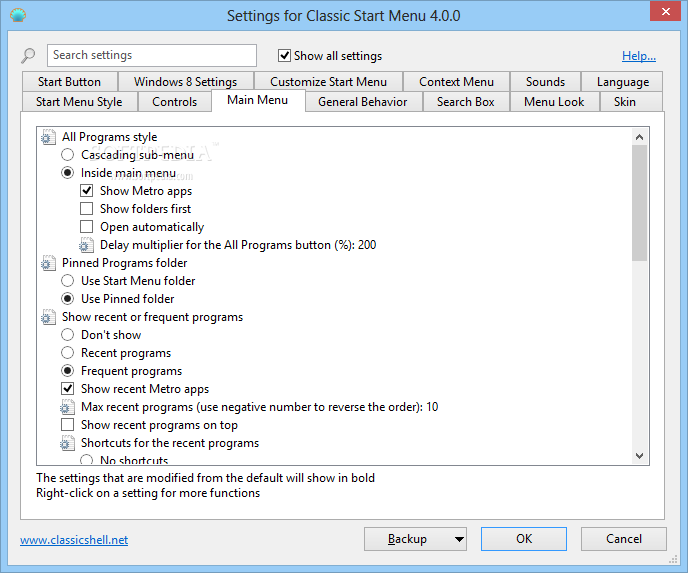Uncheck Show recent Metro apps
Viewport: 688px width, 573px height.
click(67, 389)
